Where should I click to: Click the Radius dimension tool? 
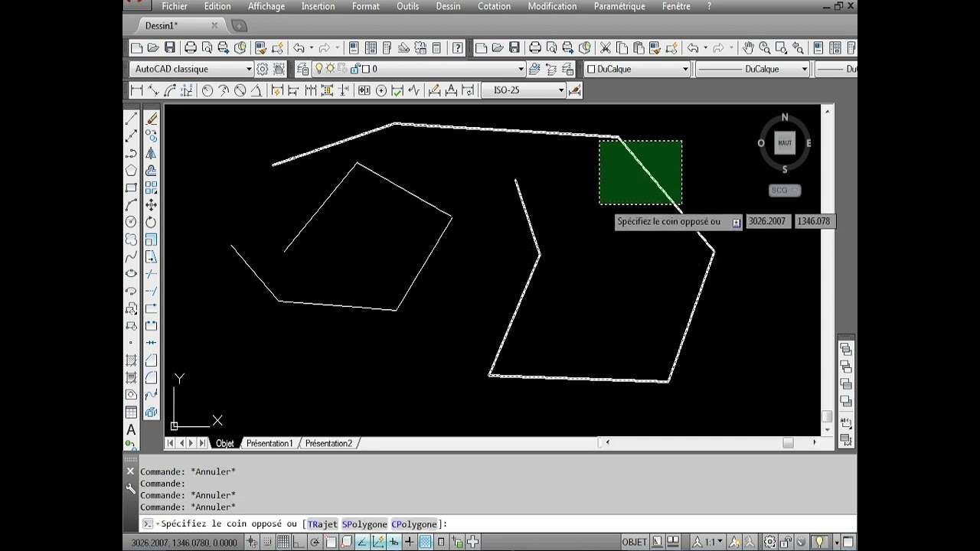point(207,90)
